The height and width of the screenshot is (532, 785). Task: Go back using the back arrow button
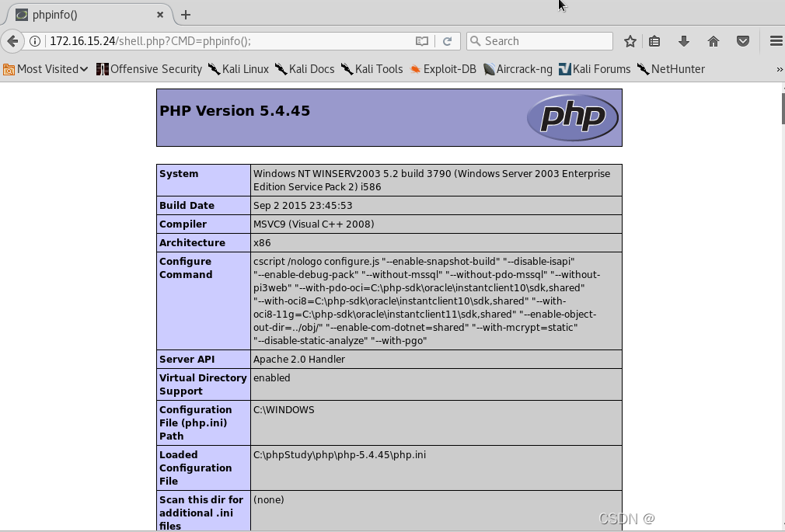click(x=12, y=41)
